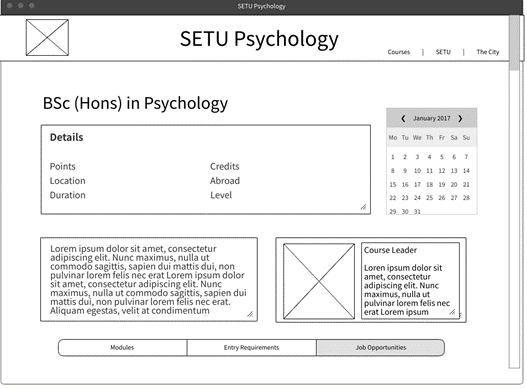Pick day 26 in the calendar
Screen dimensions: 527x389
442,198
